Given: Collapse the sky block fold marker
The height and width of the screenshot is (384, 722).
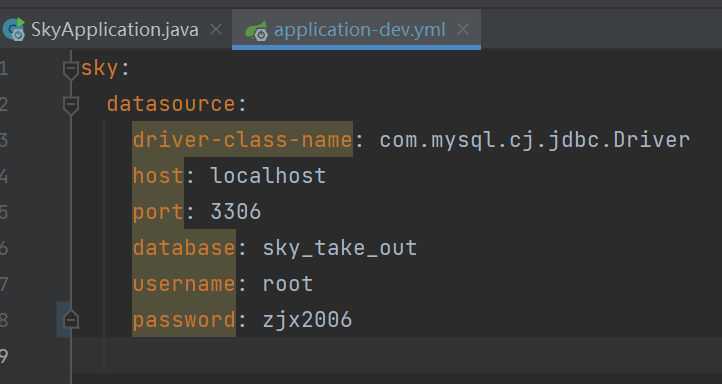Looking at the screenshot, I should tap(70, 70).
